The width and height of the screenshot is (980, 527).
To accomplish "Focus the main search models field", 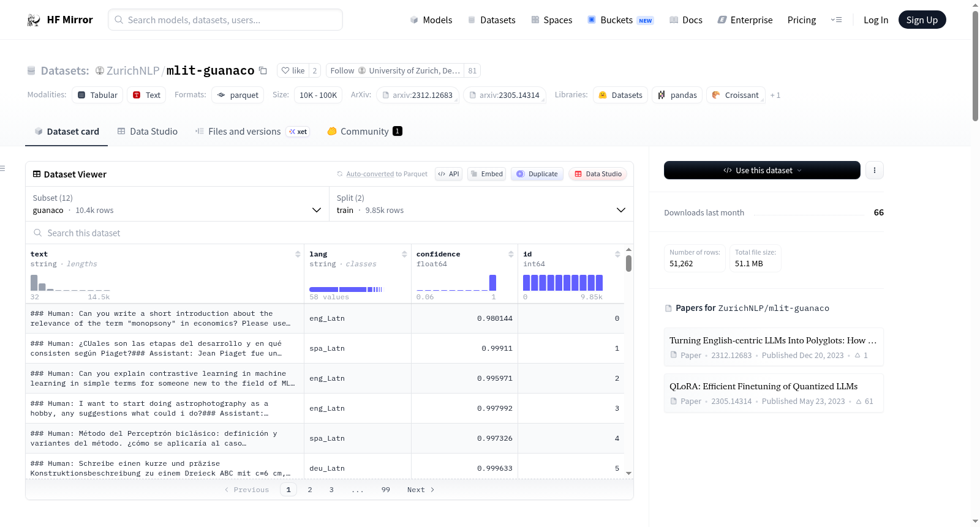I will (225, 20).
